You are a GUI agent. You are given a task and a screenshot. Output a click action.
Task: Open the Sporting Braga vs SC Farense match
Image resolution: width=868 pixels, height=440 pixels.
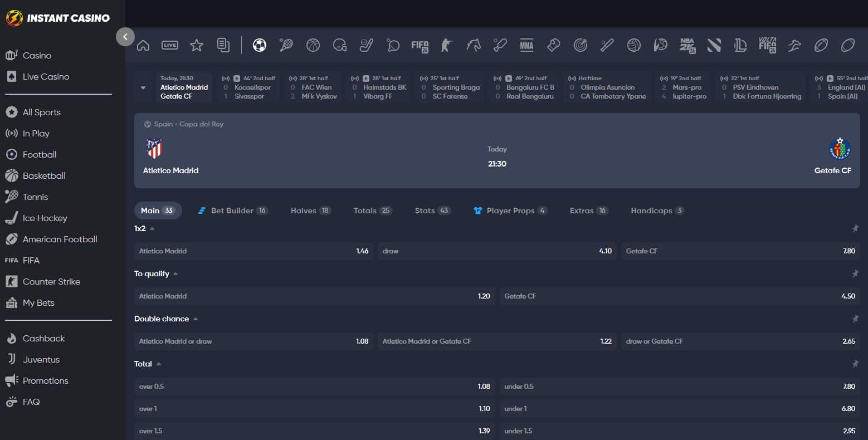[449, 87]
